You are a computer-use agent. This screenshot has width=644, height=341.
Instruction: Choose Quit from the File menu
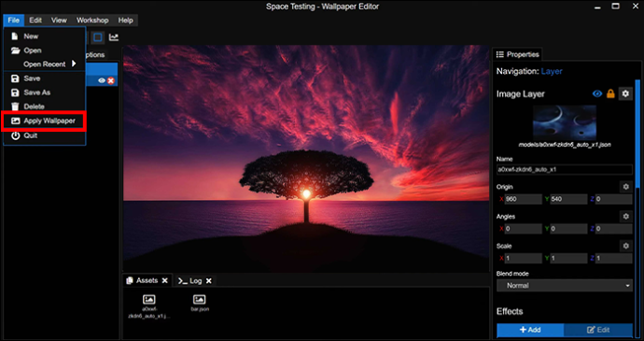point(45,135)
